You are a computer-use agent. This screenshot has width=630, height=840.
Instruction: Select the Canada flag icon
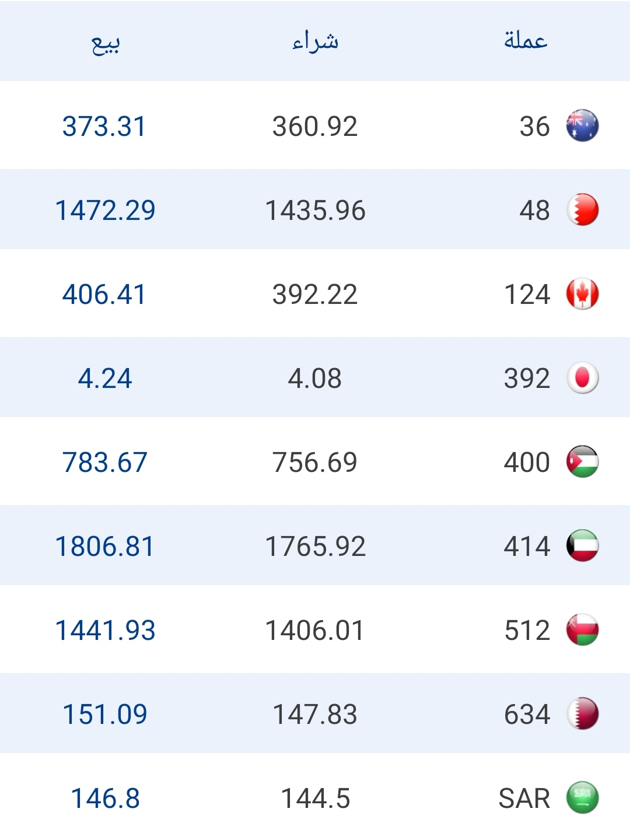point(582,294)
